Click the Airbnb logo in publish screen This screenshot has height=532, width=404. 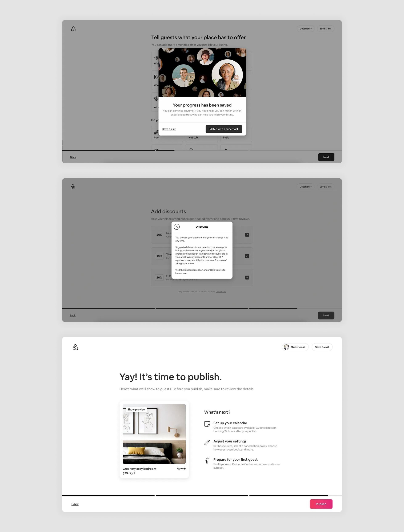click(x=76, y=347)
